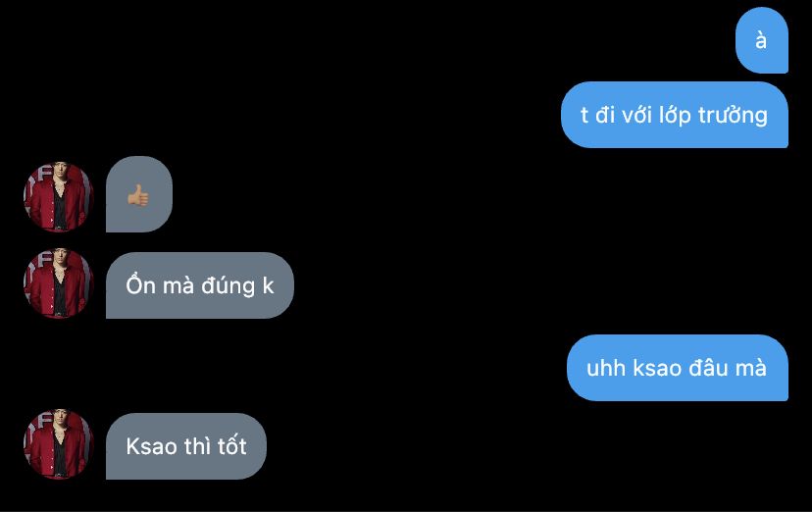This screenshot has width=812, height=512.
Task: Select the "Ổn mà đúng k" message
Action: (x=200, y=285)
